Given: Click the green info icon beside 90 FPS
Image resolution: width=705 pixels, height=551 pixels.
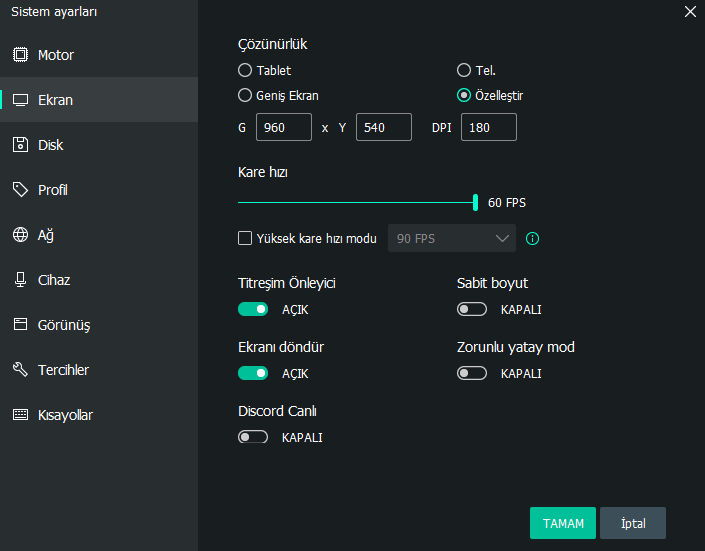Looking at the screenshot, I should pos(532,238).
